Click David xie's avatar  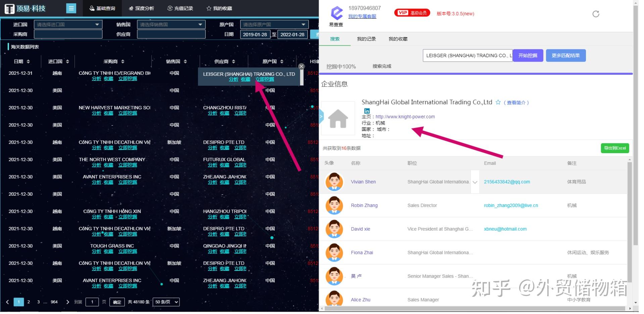[x=334, y=229]
